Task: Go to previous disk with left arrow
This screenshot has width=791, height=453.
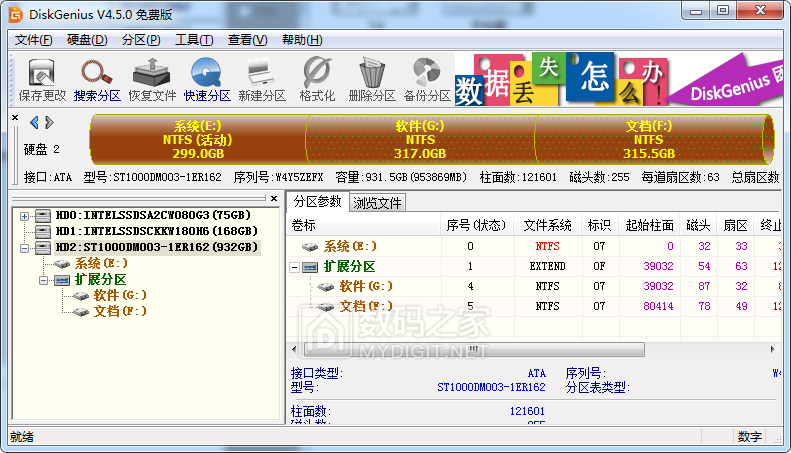Action: click(x=34, y=123)
